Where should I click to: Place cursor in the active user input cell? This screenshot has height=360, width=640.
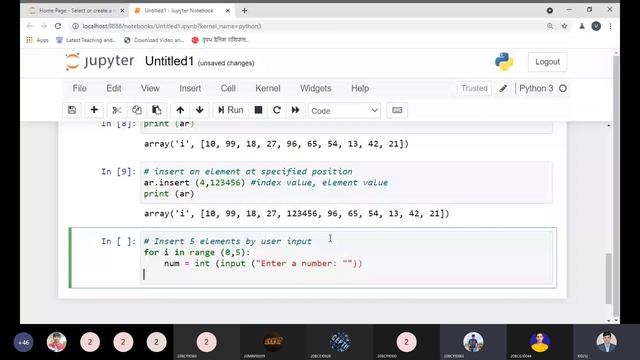pos(347,258)
